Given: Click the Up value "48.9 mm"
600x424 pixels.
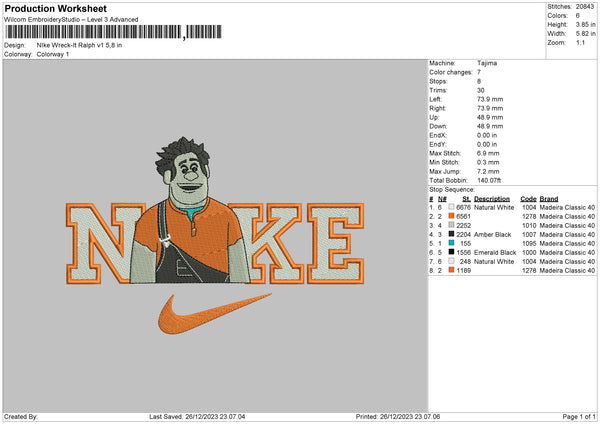Looking at the screenshot, I should click(x=490, y=117).
